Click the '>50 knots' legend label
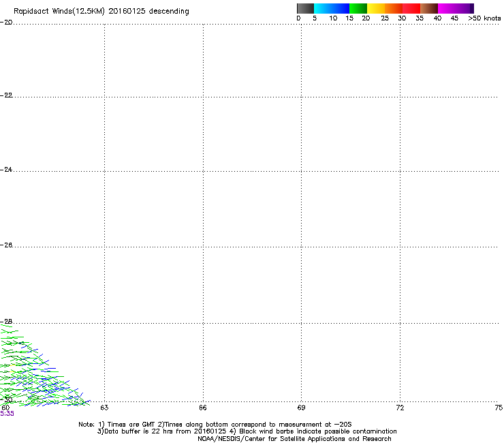504x443 pixels. click(484, 18)
